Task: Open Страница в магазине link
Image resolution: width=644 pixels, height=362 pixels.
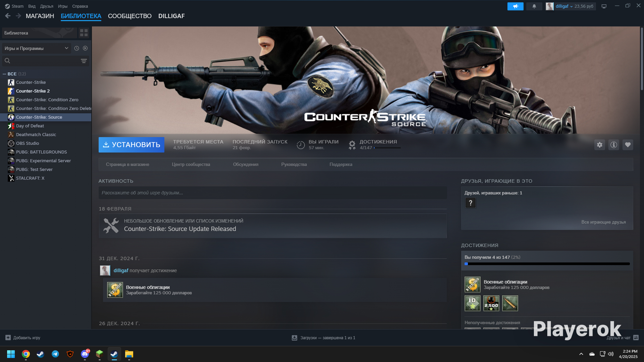Action: click(x=127, y=164)
